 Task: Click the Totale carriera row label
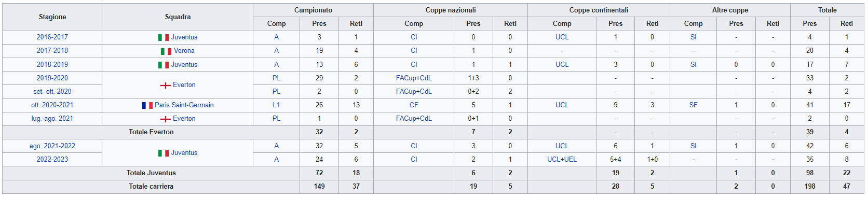[x=151, y=187]
